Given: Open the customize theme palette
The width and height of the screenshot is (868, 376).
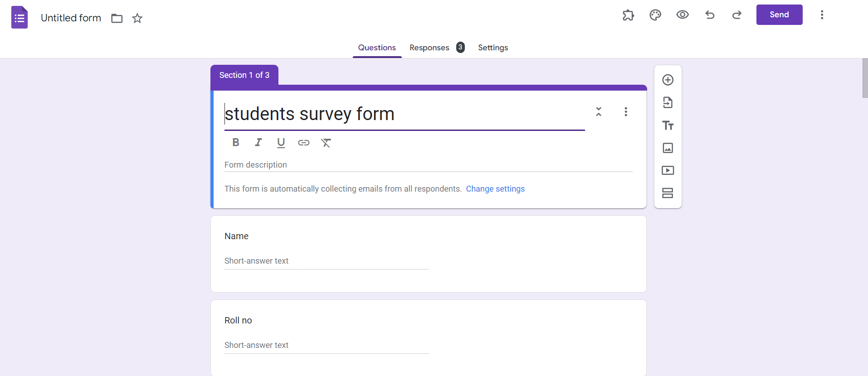Looking at the screenshot, I should (x=655, y=15).
